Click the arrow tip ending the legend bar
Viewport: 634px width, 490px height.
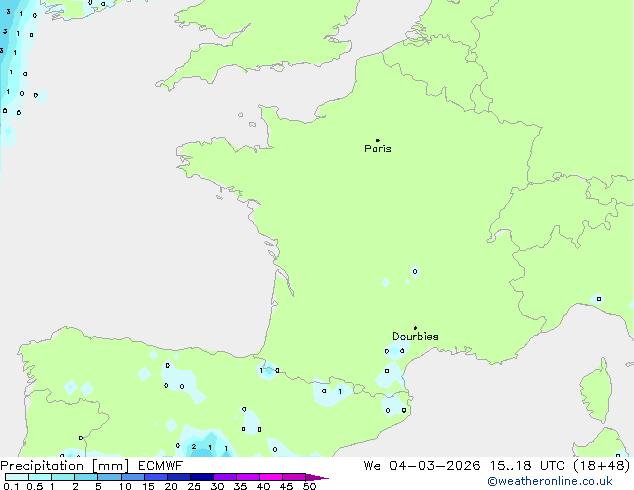pos(325,478)
